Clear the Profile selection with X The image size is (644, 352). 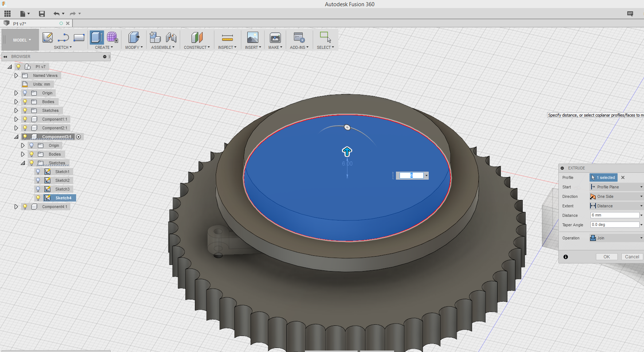(623, 177)
